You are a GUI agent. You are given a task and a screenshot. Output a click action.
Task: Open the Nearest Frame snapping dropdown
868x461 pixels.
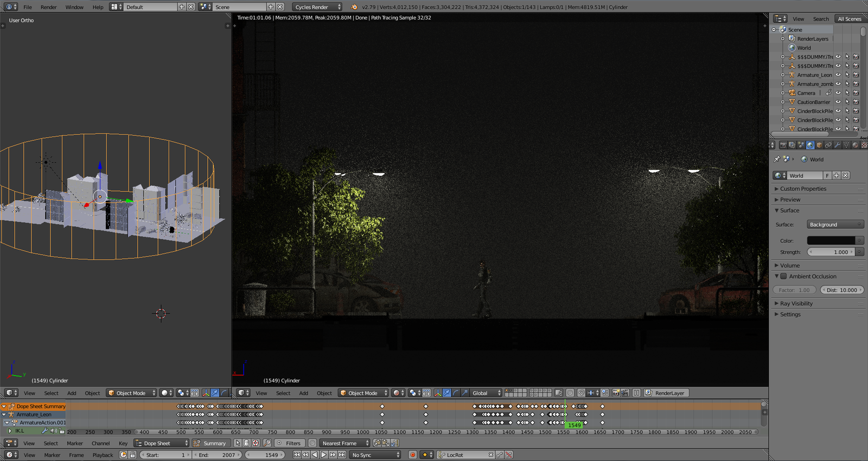coord(344,443)
